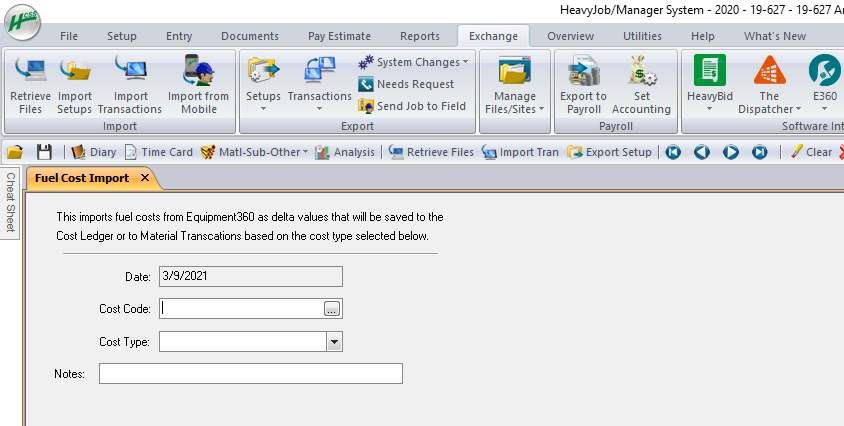Open Diary from quick toolbar
844x426 pixels.
tap(94, 152)
